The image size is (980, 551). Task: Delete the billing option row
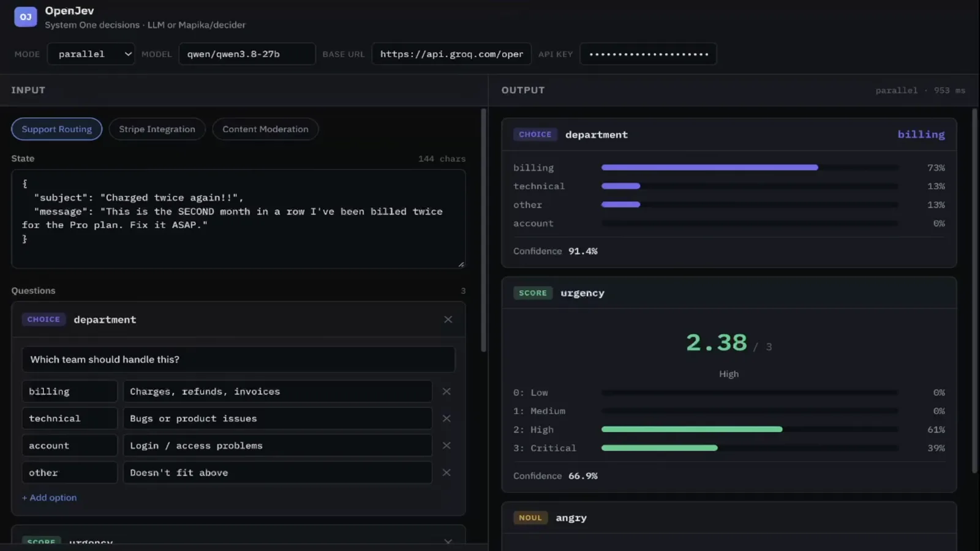[x=447, y=391]
